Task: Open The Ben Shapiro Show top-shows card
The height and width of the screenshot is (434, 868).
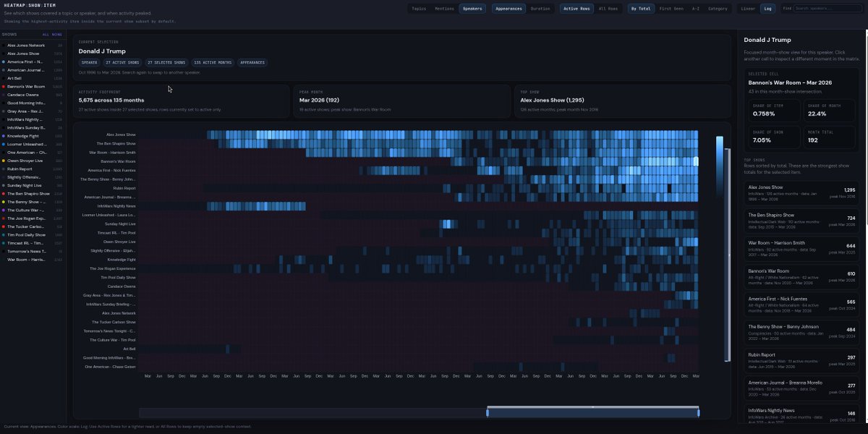Action: click(x=802, y=220)
